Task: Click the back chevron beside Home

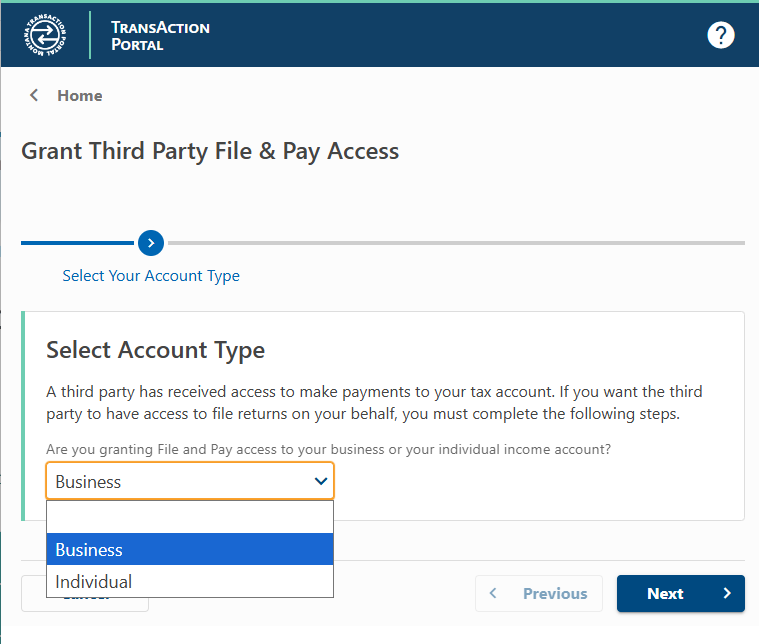Action: [34, 96]
